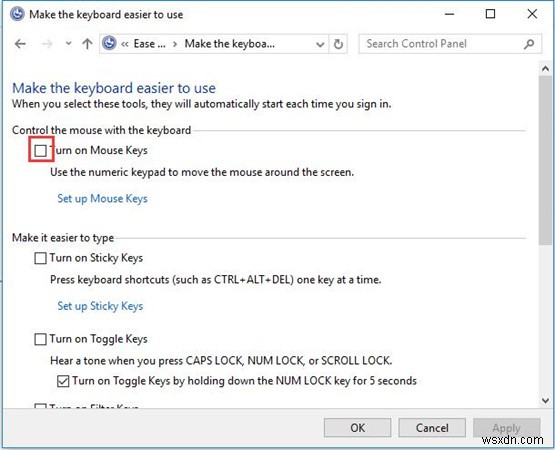The width and height of the screenshot is (555, 450).
Task: Enable Turn on Sticky Keys checkbox
Action: coord(40,258)
